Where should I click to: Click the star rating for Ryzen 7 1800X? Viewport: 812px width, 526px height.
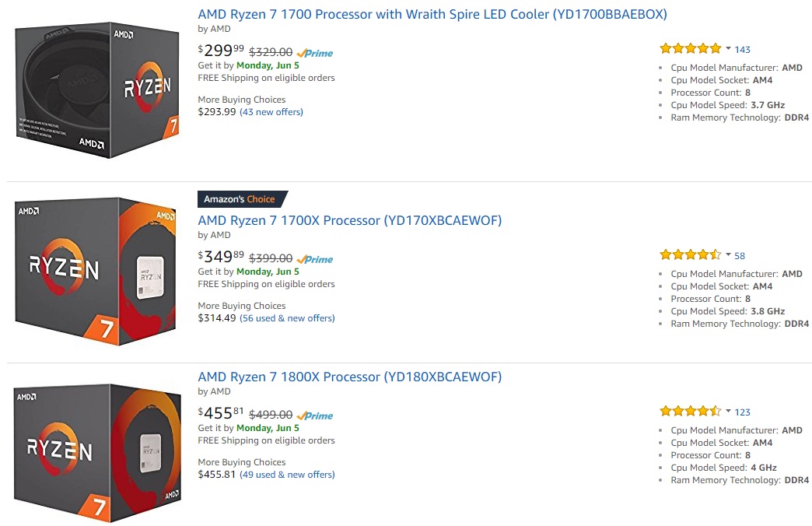click(x=689, y=411)
